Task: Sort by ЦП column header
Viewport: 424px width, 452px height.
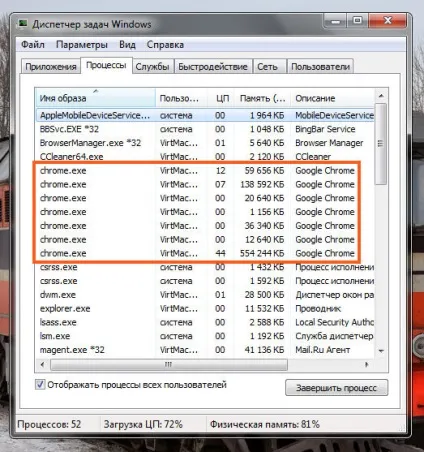Action: 222,98
